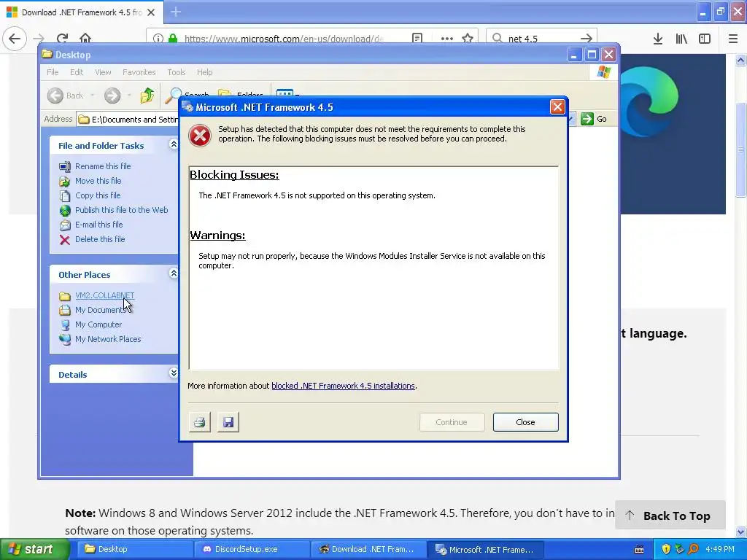This screenshot has width=747, height=560.
Task: Switch to Download .NET Fram... taskbar button
Action: [368, 550]
